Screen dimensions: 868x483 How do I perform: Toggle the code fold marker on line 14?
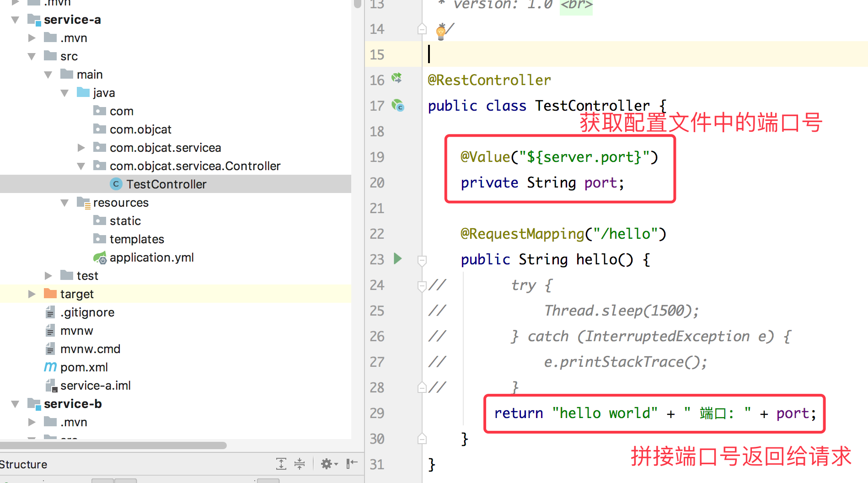point(422,29)
